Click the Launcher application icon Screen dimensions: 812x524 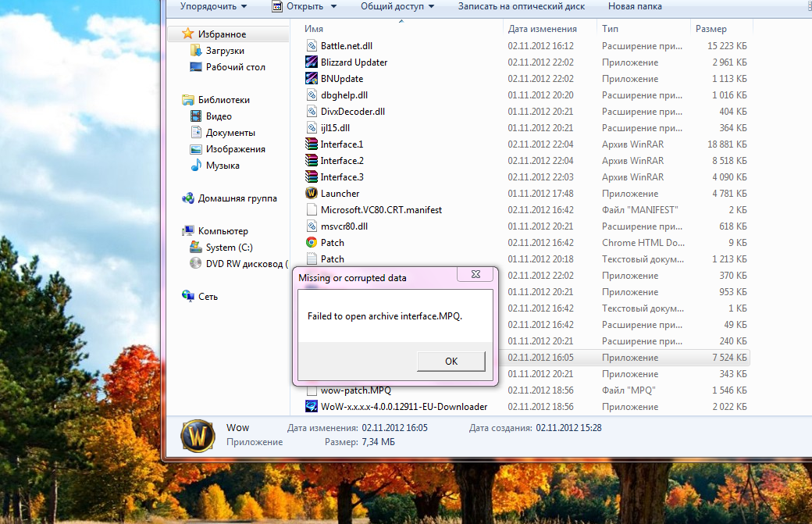click(311, 194)
